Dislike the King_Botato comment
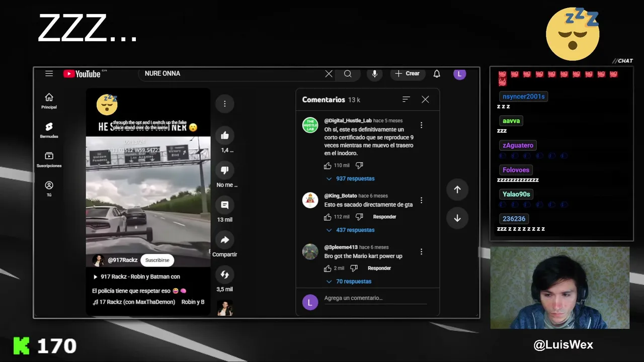The image size is (644, 362). click(359, 217)
